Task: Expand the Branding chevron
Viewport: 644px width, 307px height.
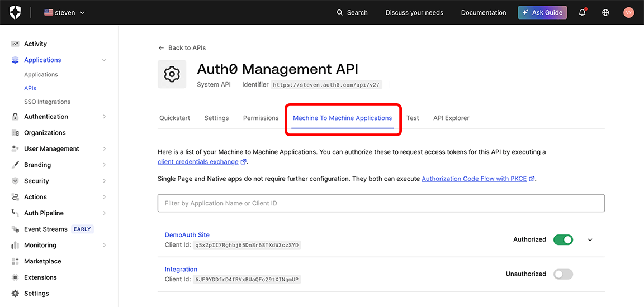Action: 105,165
